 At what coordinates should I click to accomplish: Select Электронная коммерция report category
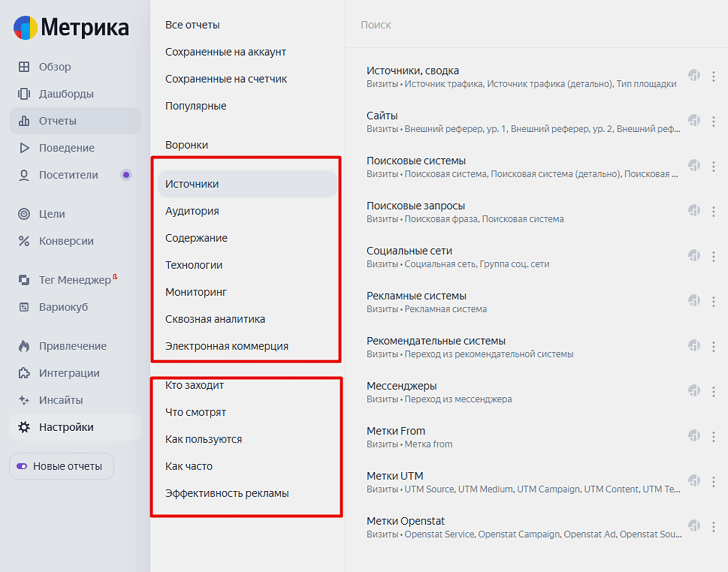pyautogui.click(x=226, y=346)
